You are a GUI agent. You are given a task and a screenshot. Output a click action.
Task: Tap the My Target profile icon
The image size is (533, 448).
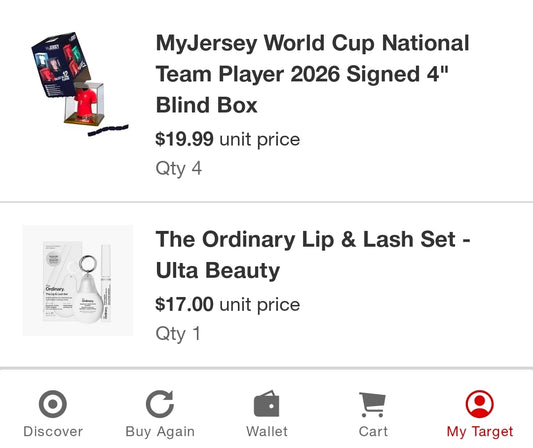480,404
